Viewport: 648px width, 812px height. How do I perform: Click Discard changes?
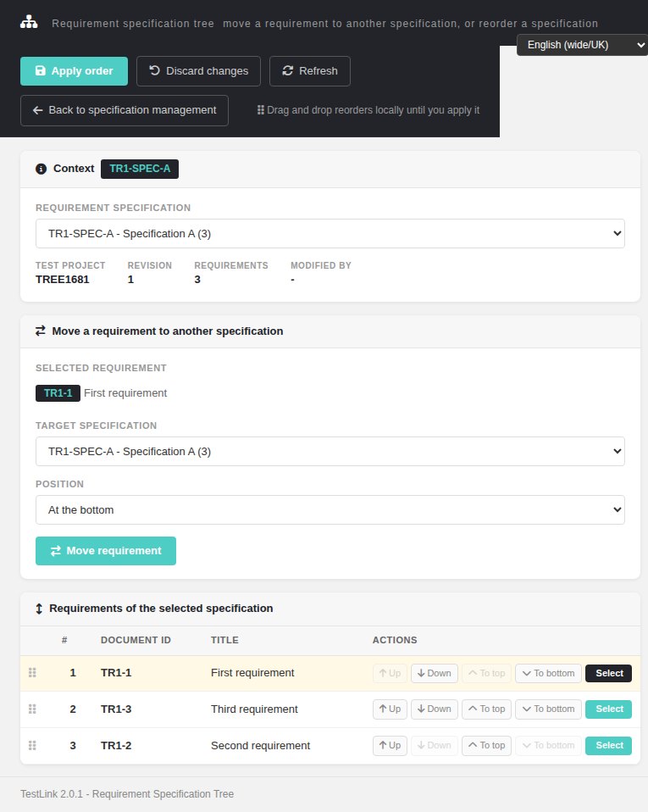(x=199, y=71)
